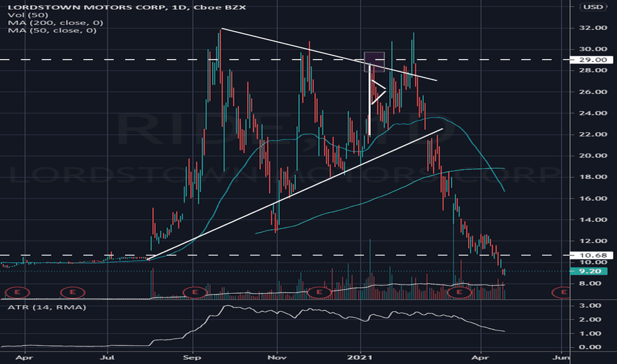The image size is (617, 364).
Task: Click the 10.68 horizontal line price label
Action: point(591,255)
